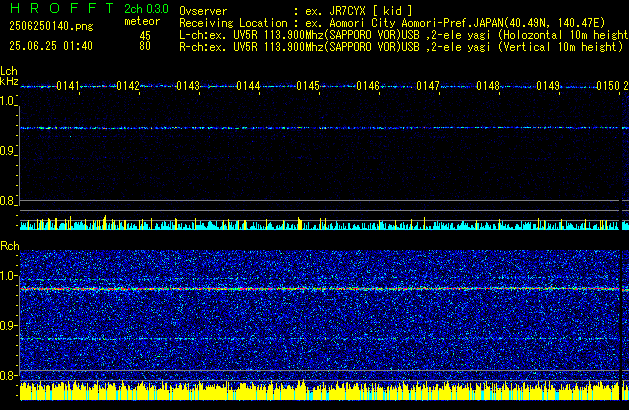Select the 0143 time marker
629x410 pixels.
(188, 86)
